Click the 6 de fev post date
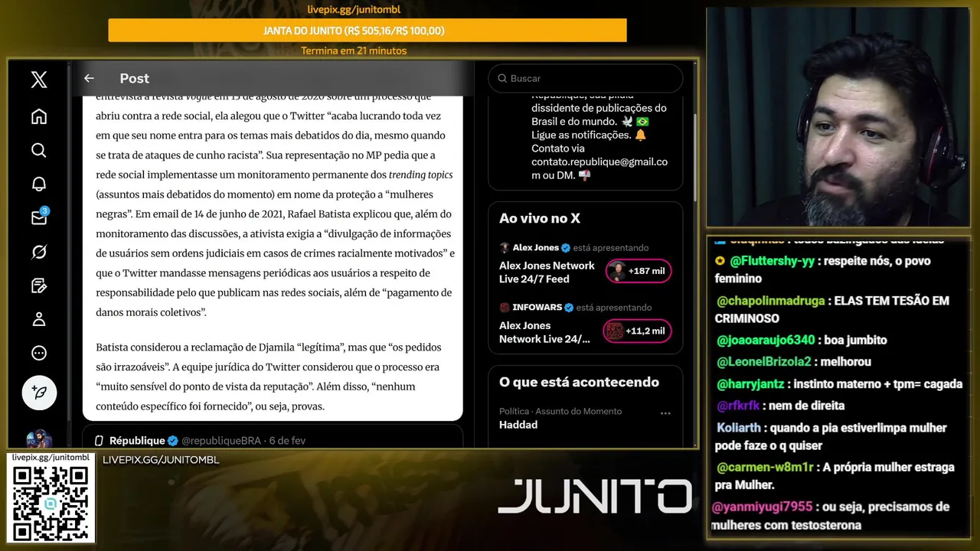This screenshot has width=980, height=551. (x=287, y=441)
